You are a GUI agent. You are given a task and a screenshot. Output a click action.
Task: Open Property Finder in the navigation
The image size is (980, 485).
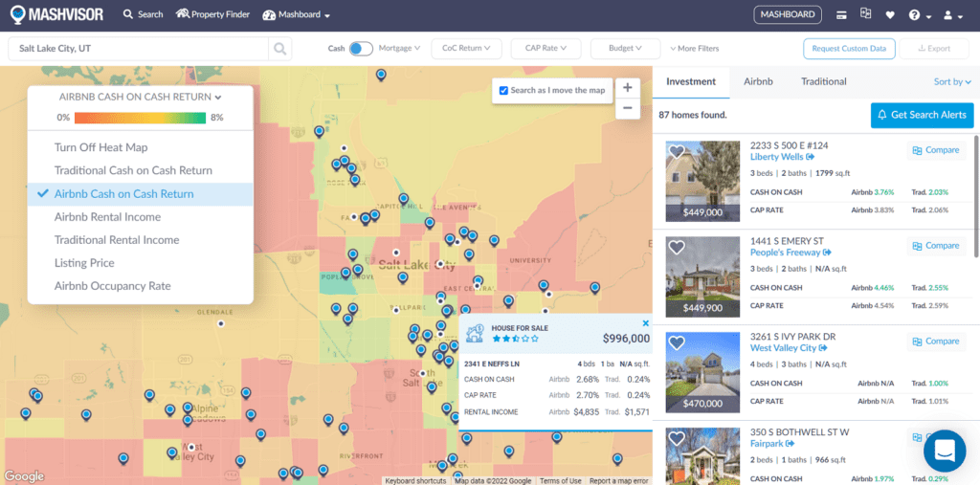(213, 14)
